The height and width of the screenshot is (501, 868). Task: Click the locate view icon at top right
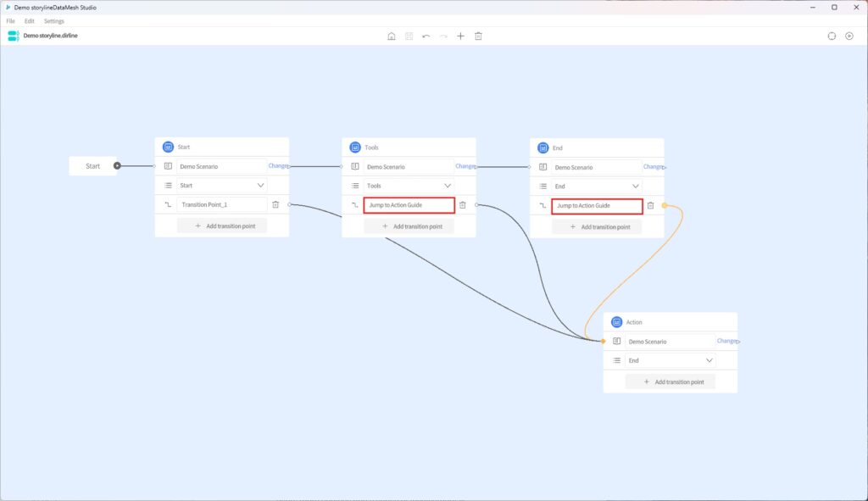tap(849, 36)
